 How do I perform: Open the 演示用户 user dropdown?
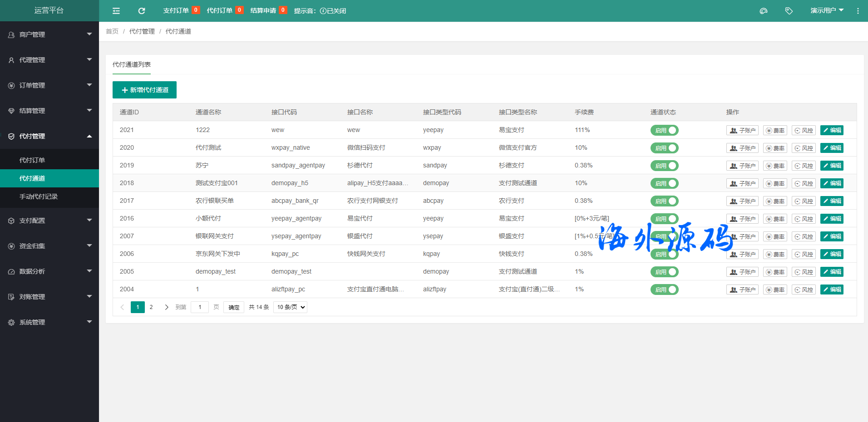827,10
